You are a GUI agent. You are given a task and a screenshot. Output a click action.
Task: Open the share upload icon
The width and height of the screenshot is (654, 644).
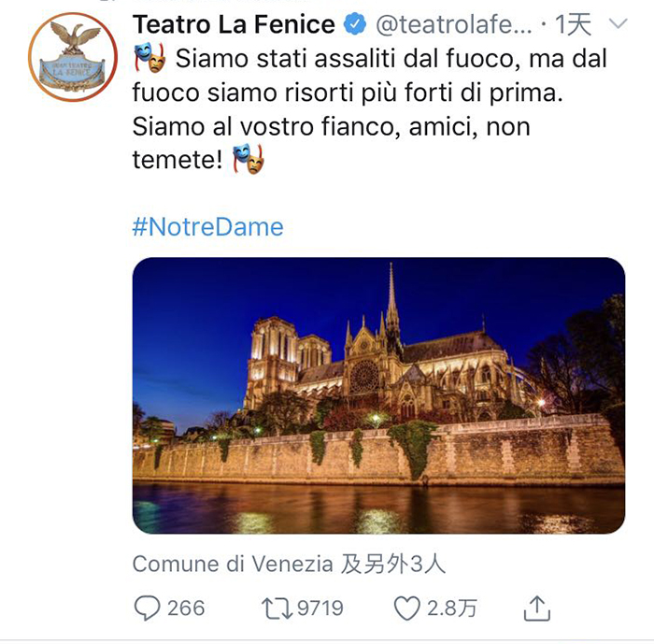(x=536, y=608)
